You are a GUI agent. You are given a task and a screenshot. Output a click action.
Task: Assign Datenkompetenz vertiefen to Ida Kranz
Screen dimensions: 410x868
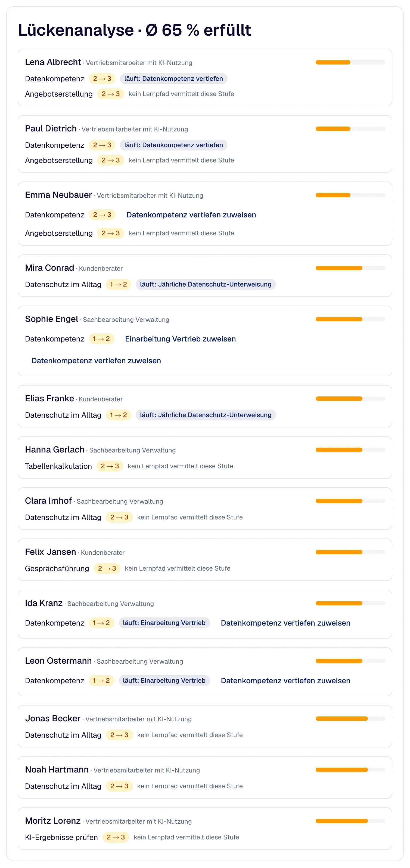pyautogui.click(x=285, y=623)
